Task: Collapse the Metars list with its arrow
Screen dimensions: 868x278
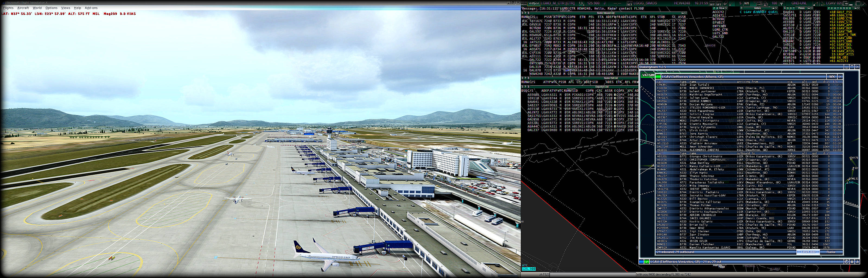Action: pyautogui.click(x=774, y=8)
